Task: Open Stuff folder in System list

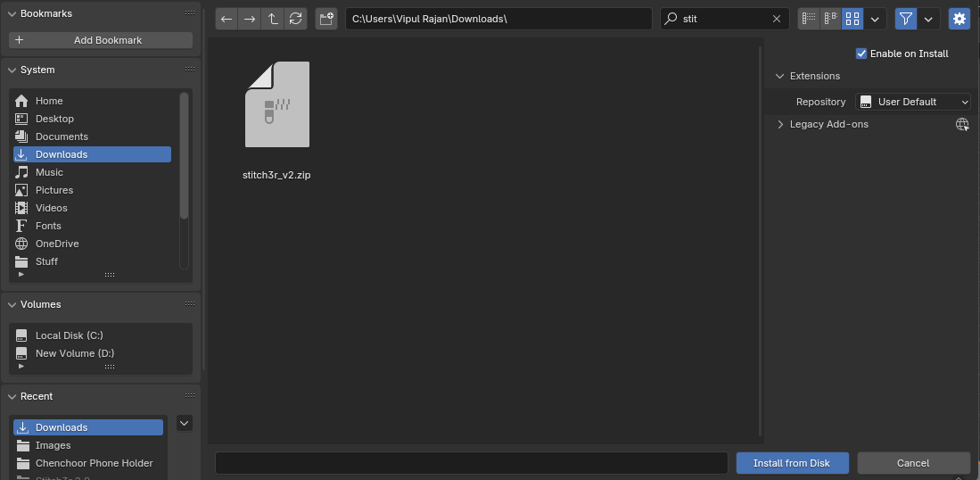Action: tap(92, 261)
